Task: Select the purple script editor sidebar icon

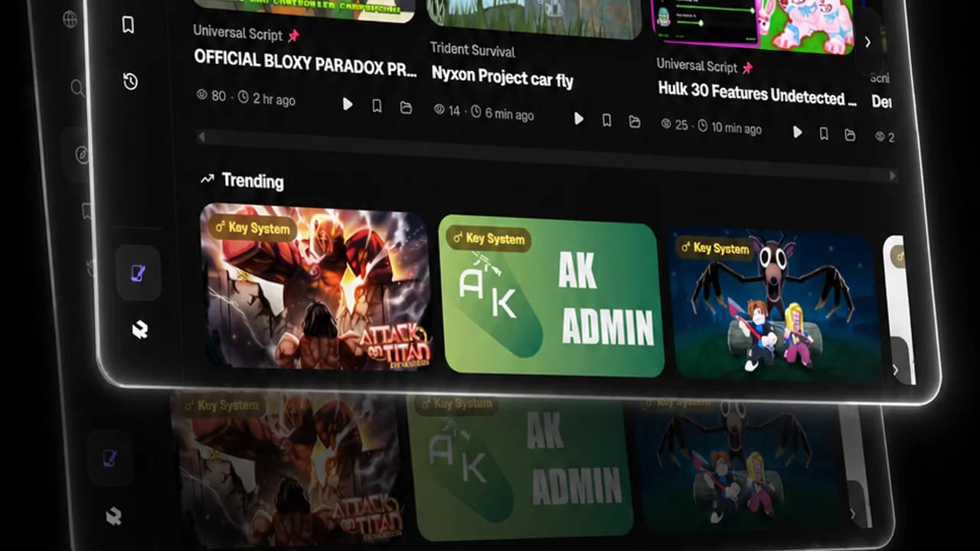Action: tap(139, 273)
